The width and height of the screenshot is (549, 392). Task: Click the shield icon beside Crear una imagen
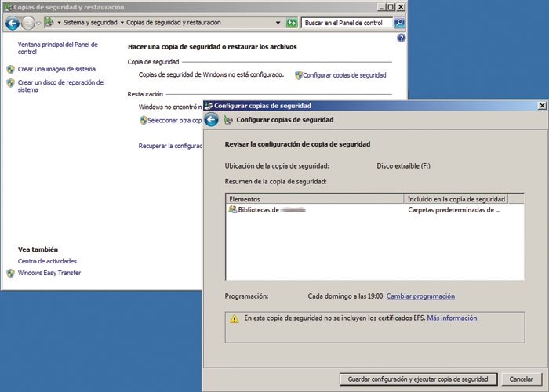click(x=10, y=69)
